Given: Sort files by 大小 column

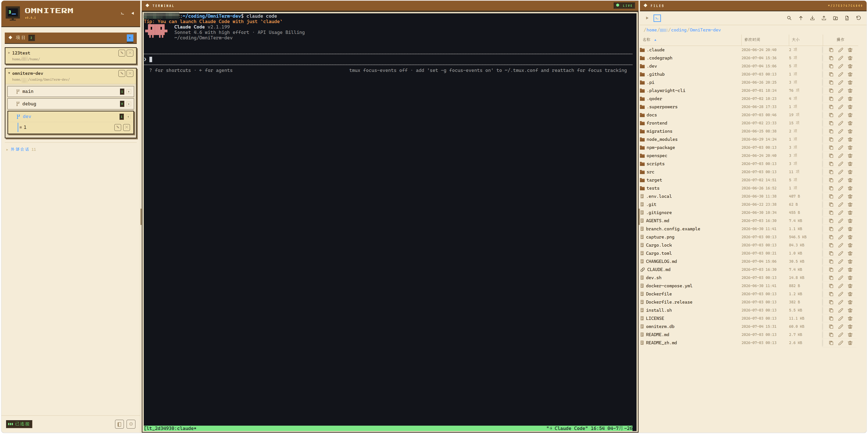Looking at the screenshot, I should [x=795, y=40].
